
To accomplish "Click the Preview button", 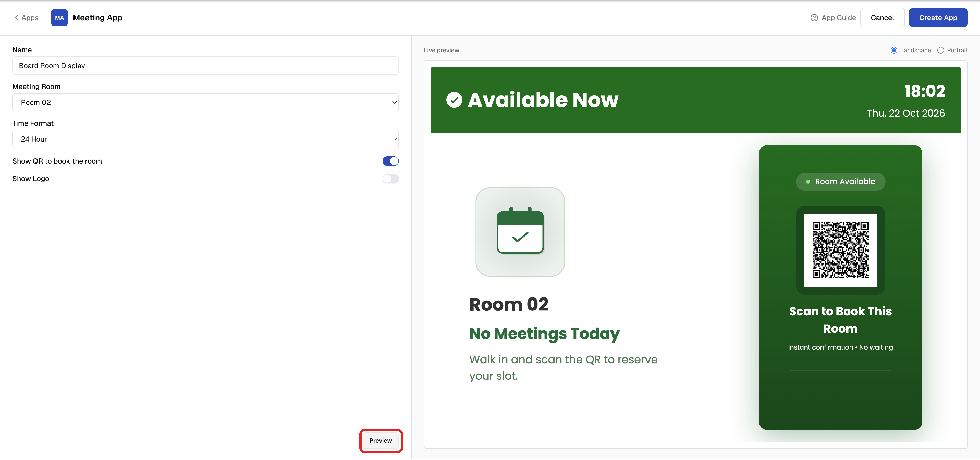I will coord(381,441).
